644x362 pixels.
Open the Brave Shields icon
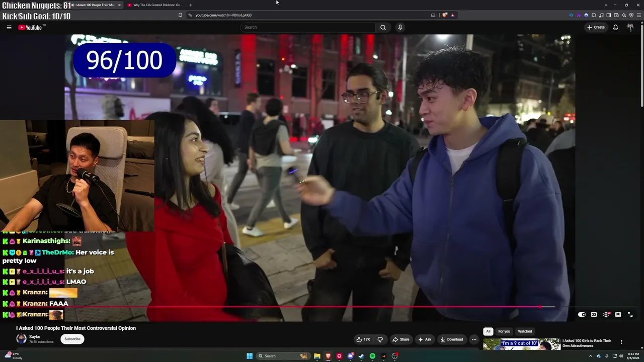[445, 15]
